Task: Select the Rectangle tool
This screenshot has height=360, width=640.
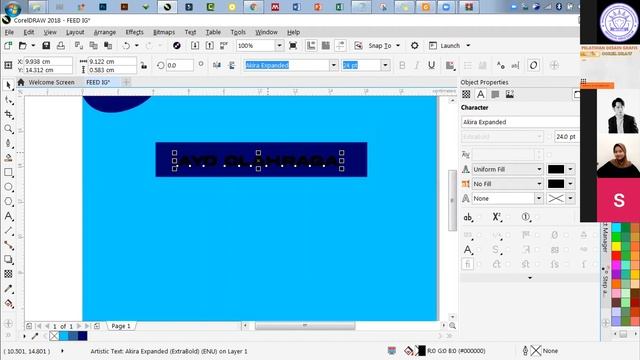Action: coord(8,172)
